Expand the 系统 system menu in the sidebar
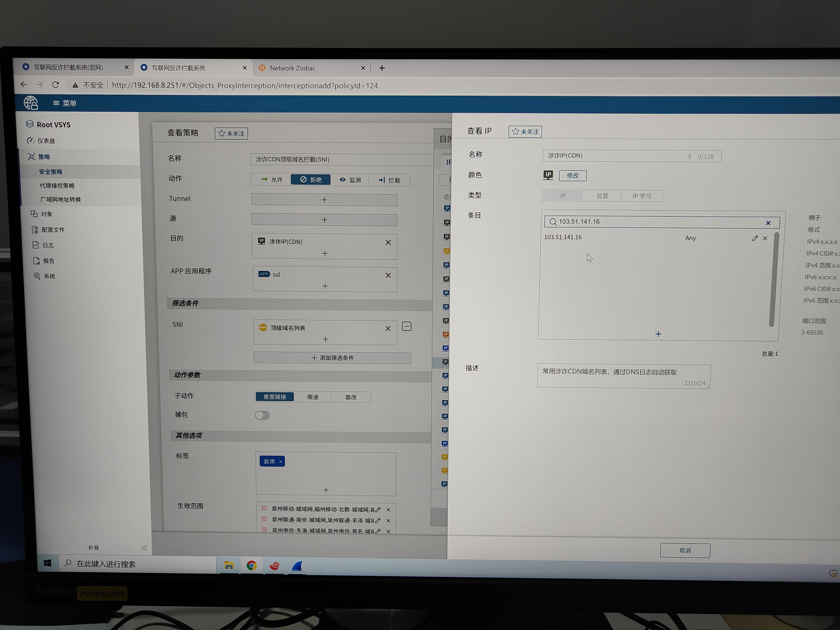Screen dimensions: 840x630 click(49, 276)
